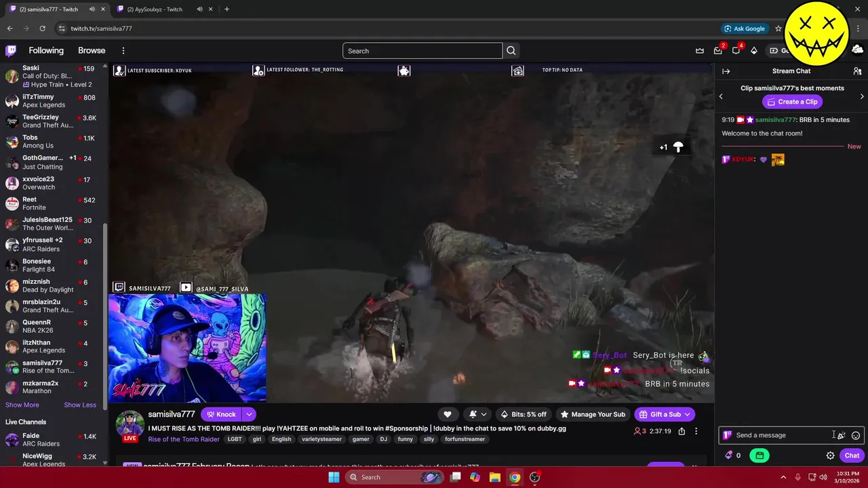Viewport: 868px width, 488px height.
Task: Click the Ask Google button in address bar
Action: click(745, 28)
